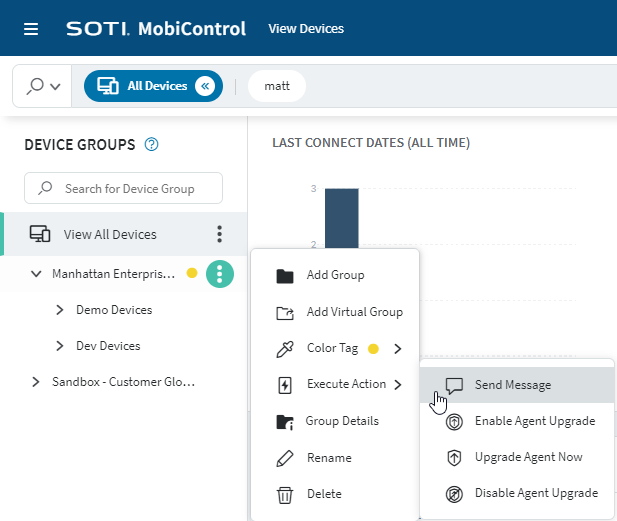Image resolution: width=617 pixels, height=521 pixels.
Task: Choose Enable Agent Upgrade option
Action: (x=534, y=421)
